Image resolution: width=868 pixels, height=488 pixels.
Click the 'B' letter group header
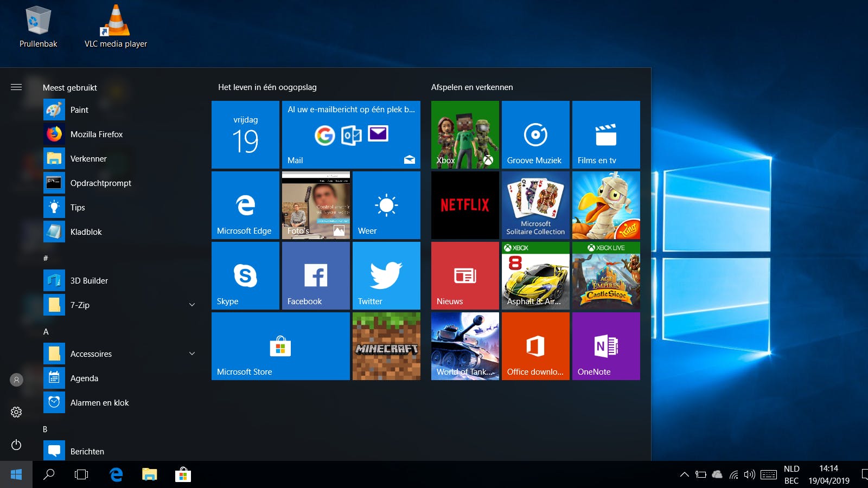(45, 429)
